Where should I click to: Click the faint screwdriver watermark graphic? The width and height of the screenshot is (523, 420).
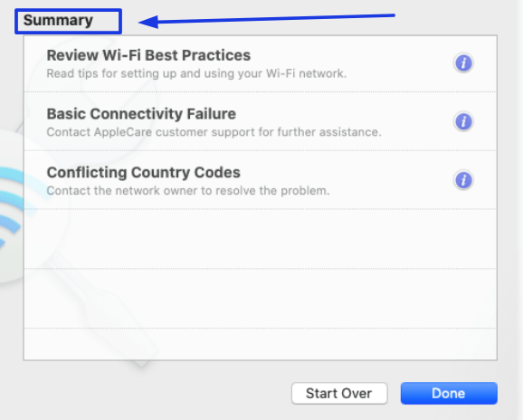(x=110, y=307)
